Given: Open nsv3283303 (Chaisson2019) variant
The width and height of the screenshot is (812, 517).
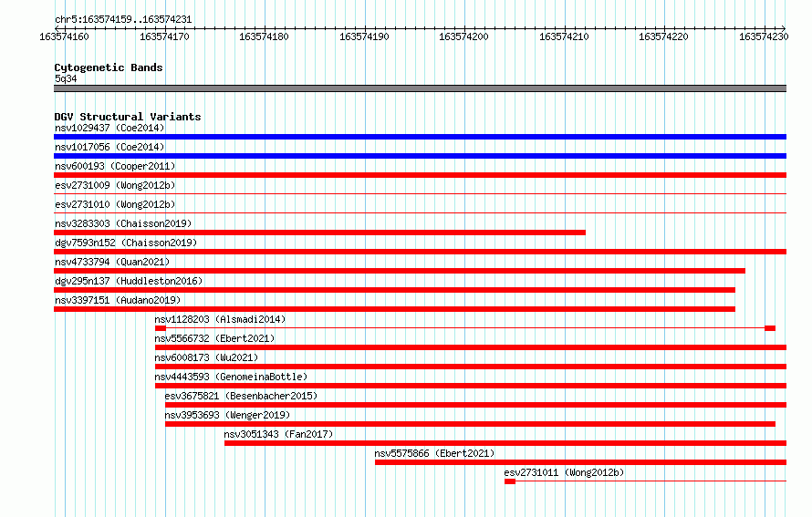Looking at the screenshot, I should click(x=123, y=223).
